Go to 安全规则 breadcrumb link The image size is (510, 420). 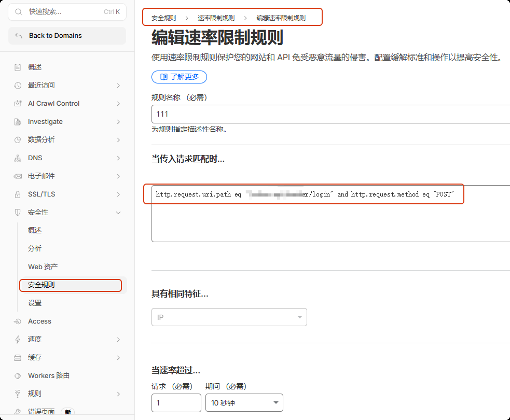click(163, 18)
